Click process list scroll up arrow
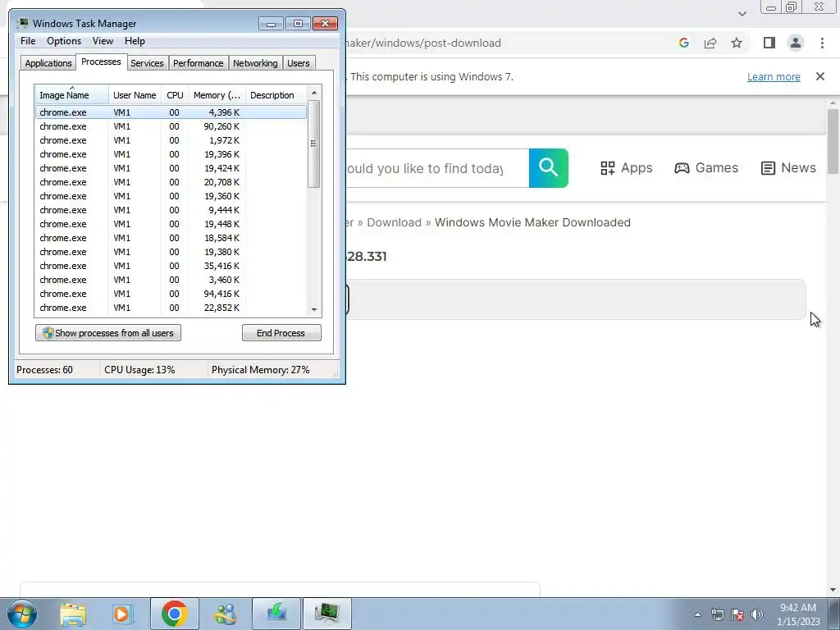Viewport: 840px width, 630px height. 314,93
